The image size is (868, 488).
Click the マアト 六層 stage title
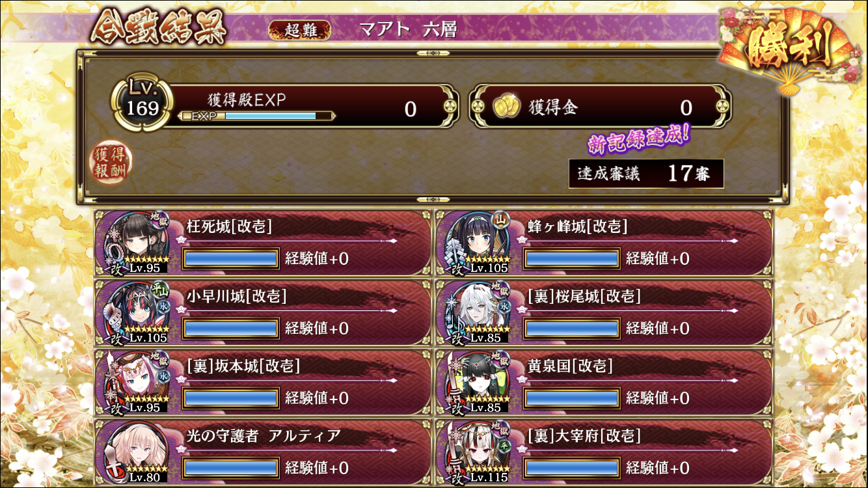coord(408,30)
